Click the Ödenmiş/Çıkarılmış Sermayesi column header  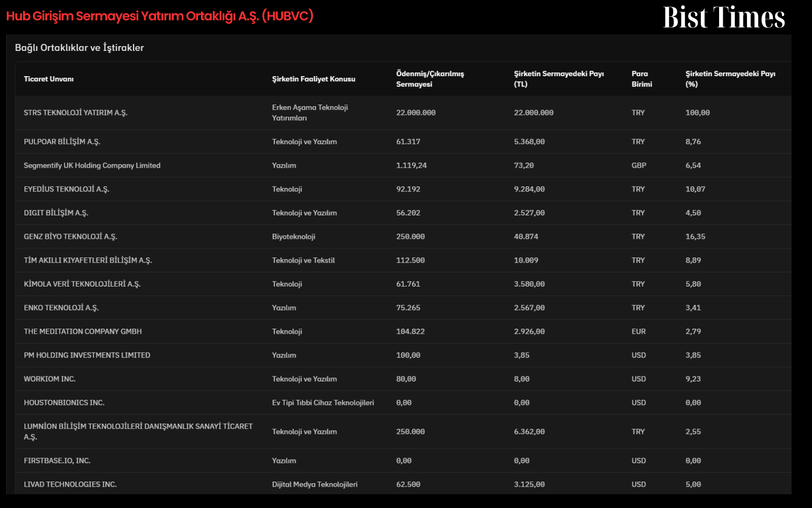tap(430, 79)
